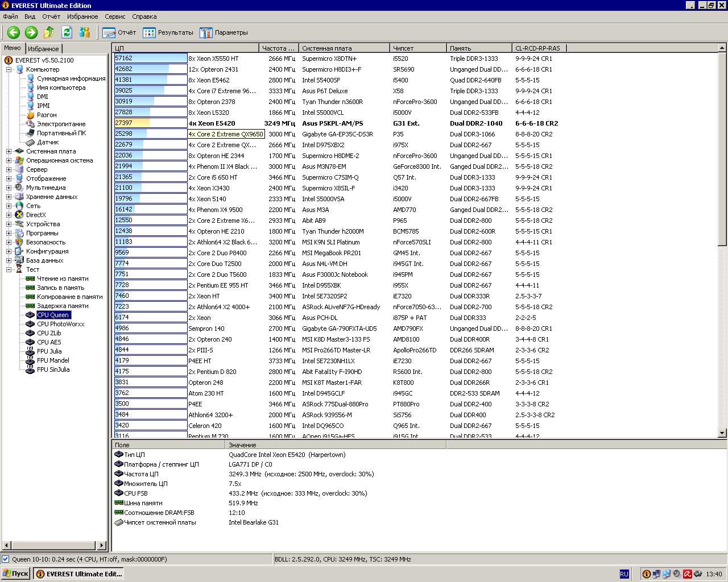Expand the Мультимедиа tree node
This screenshot has width=728, height=582.
click(x=9, y=188)
